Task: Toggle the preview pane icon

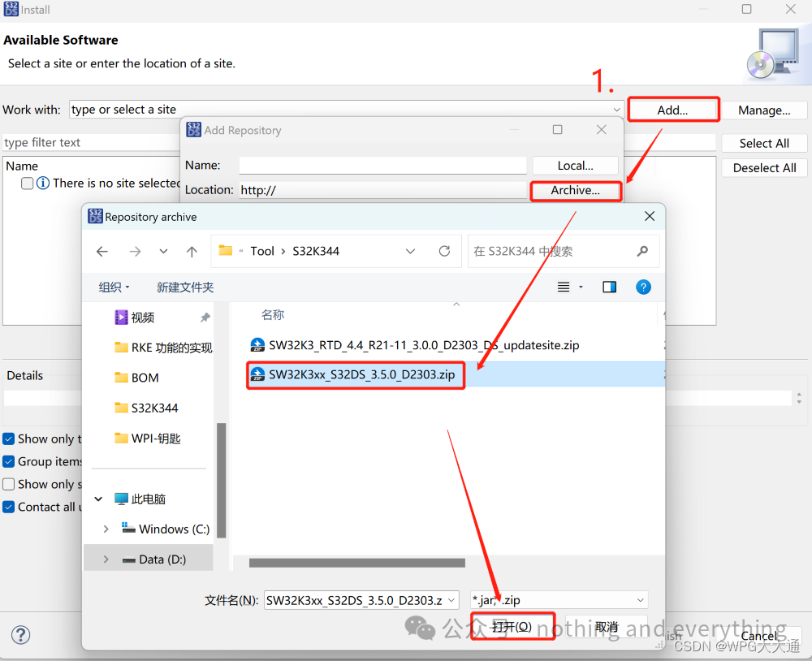Action: pyautogui.click(x=610, y=287)
